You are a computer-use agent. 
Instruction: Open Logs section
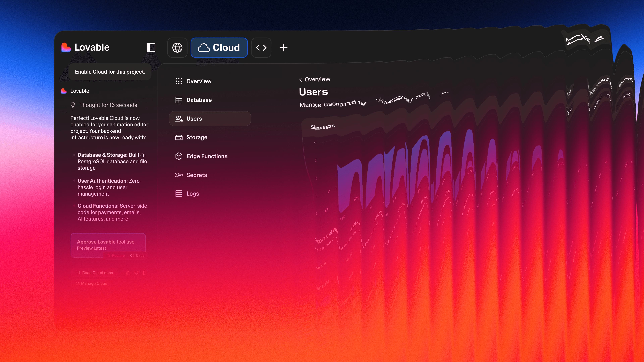coord(193,194)
